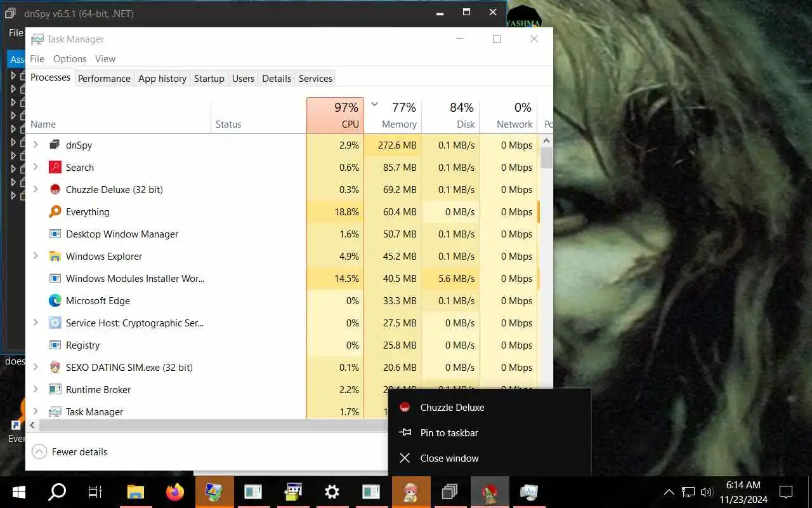The image size is (812, 508).
Task: Click the Service Host gear process icon
Action: [x=55, y=323]
